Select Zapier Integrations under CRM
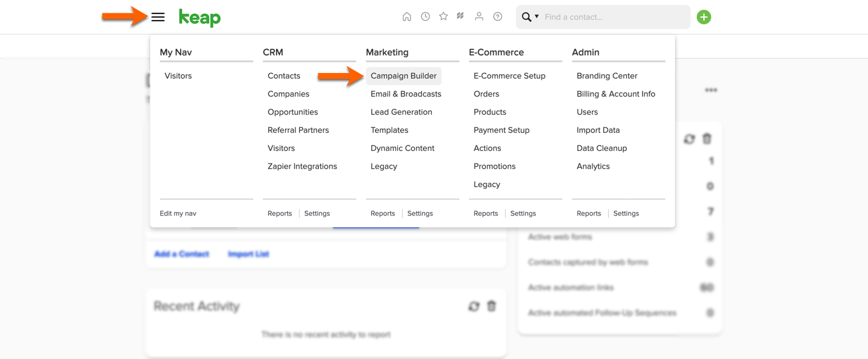The width and height of the screenshot is (868, 359). tap(302, 167)
